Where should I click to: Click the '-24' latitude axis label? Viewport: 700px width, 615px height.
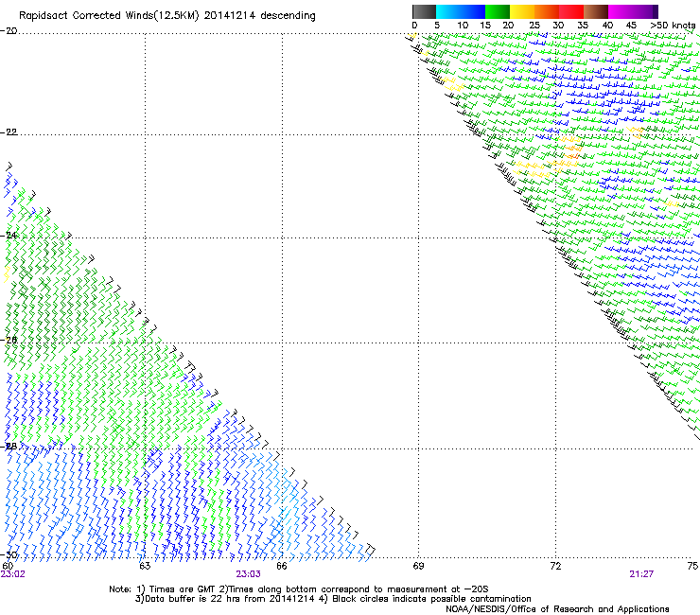(9, 236)
